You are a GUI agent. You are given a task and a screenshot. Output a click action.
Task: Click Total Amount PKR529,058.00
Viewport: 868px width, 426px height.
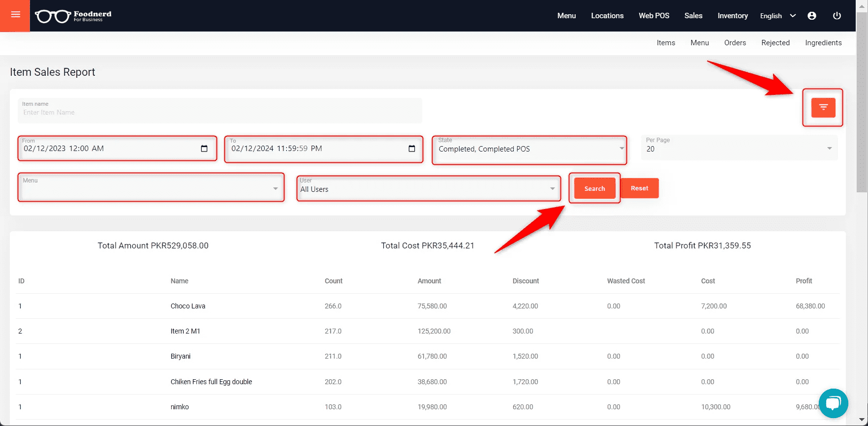tap(153, 245)
